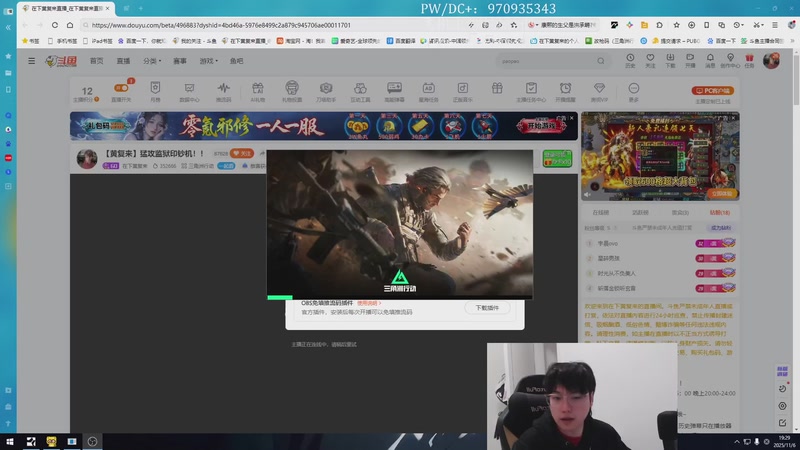Open the 消息 notifications bell
The width and height of the screenshot is (800, 450).
(710, 60)
